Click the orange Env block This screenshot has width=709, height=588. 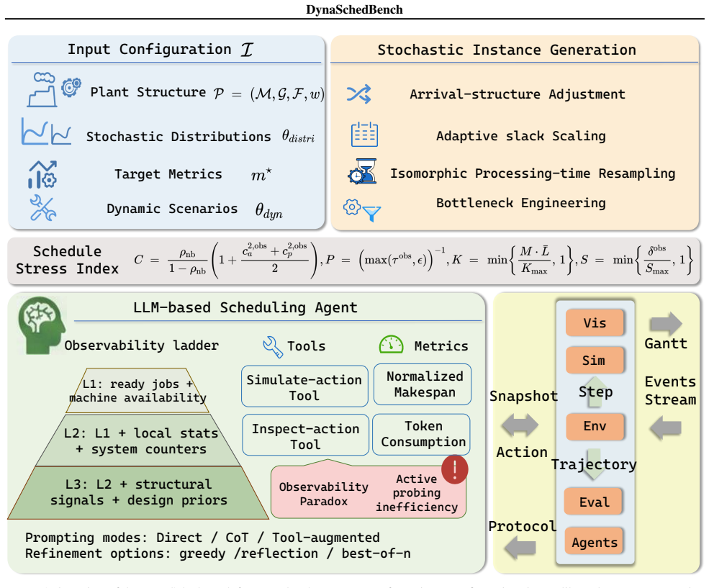point(595,426)
